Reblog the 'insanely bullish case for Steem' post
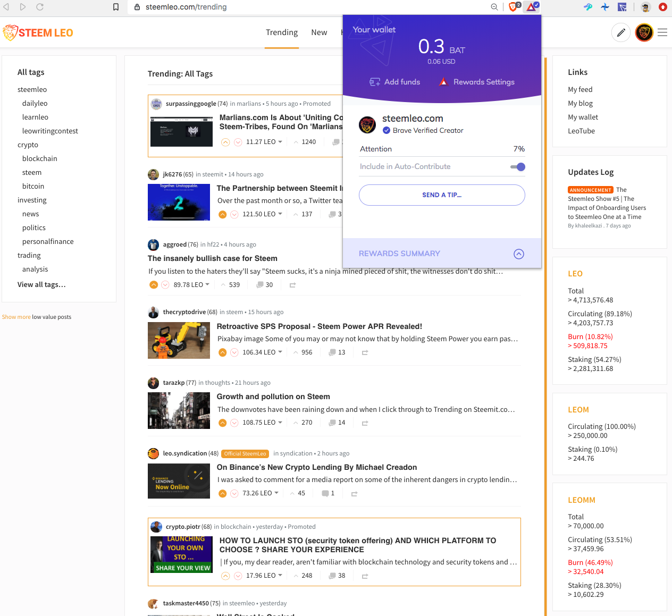672x616 pixels. (x=292, y=285)
